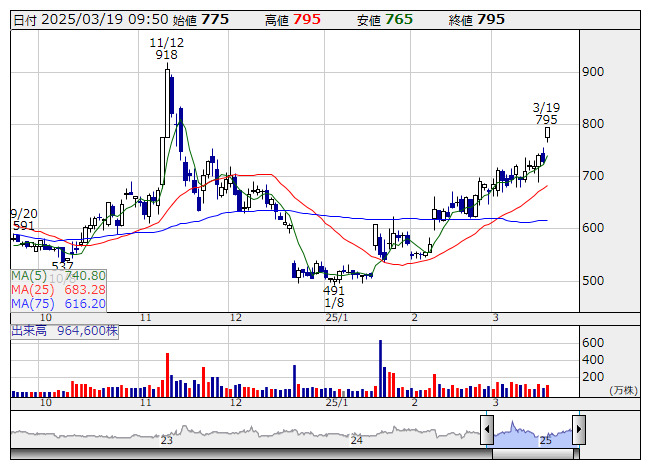
Task: Click the left range handle arrow
Action: click(487, 430)
